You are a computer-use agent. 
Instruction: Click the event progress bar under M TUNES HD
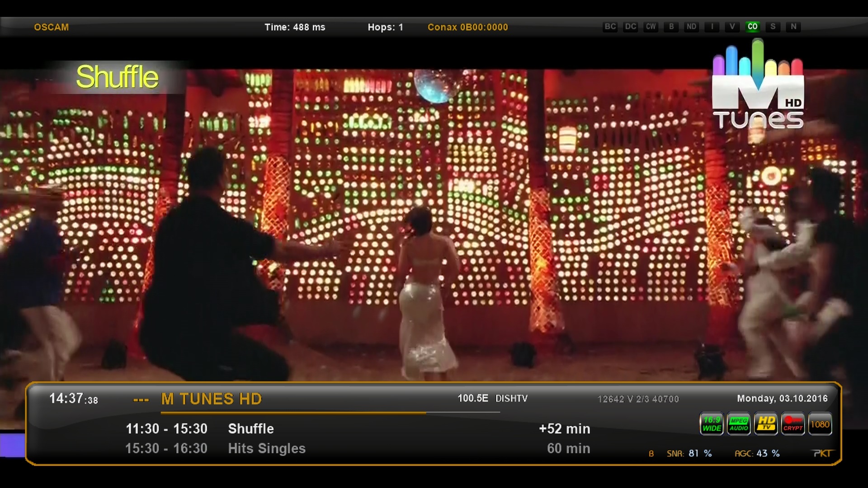click(330, 413)
